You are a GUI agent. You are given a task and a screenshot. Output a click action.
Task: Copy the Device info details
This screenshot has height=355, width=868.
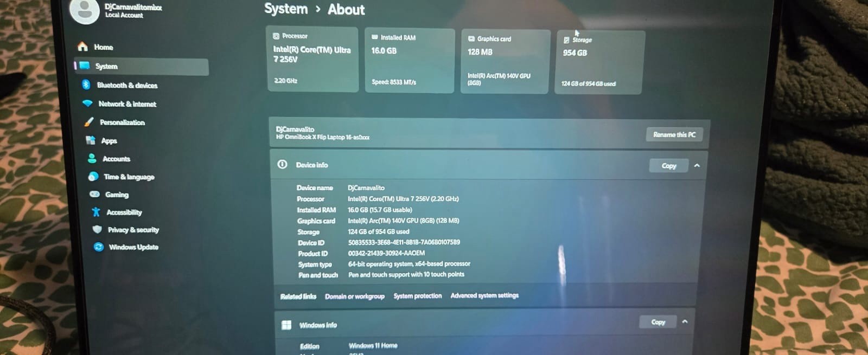click(669, 166)
